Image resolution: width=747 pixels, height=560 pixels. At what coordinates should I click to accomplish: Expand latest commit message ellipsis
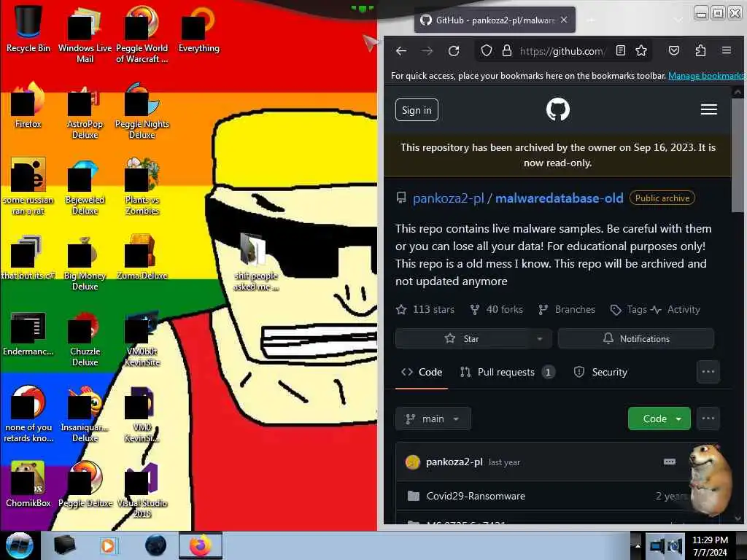pos(670,462)
